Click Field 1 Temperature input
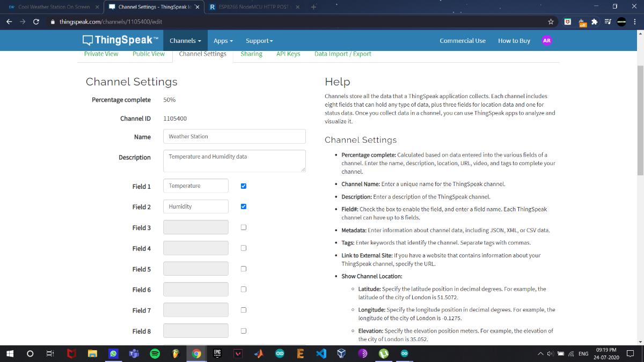 (x=196, y=186)
